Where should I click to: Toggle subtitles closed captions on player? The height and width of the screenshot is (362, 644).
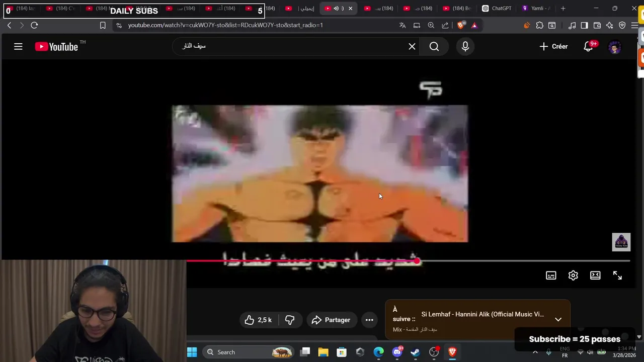coord(551,276)
